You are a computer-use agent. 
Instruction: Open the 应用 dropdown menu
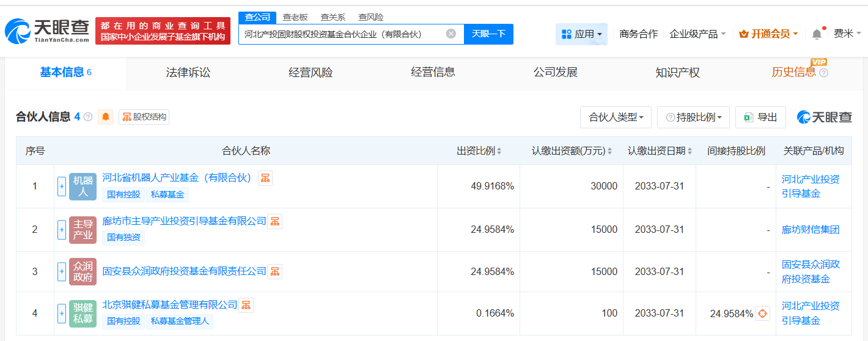pyautogui.click(x=581, y=34)
